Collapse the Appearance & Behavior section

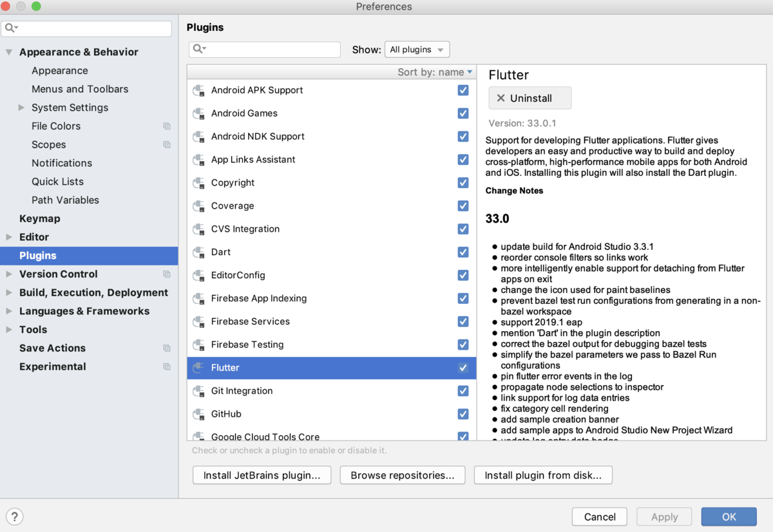click(x=9, y=52)
